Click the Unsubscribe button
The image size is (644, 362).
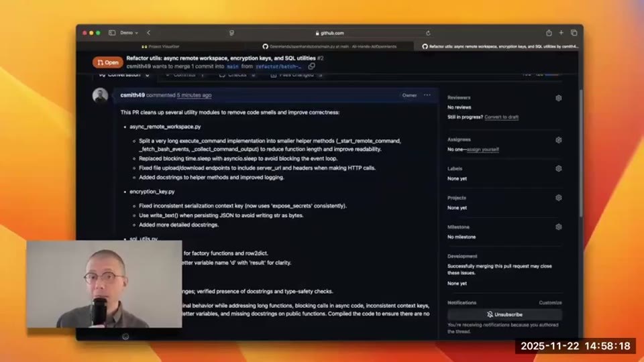(x=504, y=314)
